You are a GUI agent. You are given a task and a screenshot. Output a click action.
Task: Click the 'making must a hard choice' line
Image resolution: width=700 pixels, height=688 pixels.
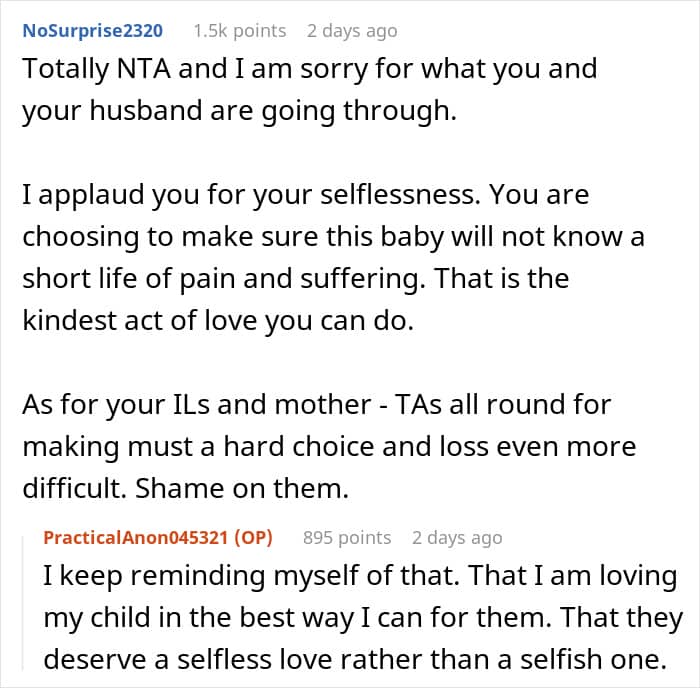[x=329, y=446]
